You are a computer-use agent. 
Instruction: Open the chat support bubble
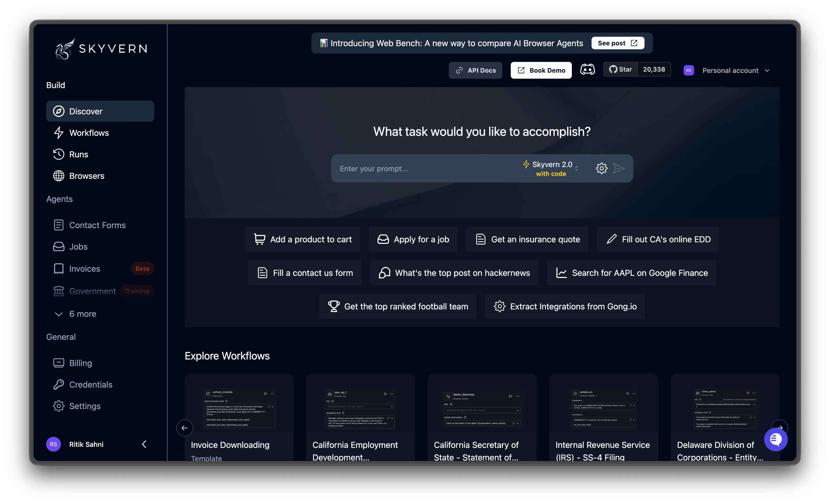coord(775,439)
